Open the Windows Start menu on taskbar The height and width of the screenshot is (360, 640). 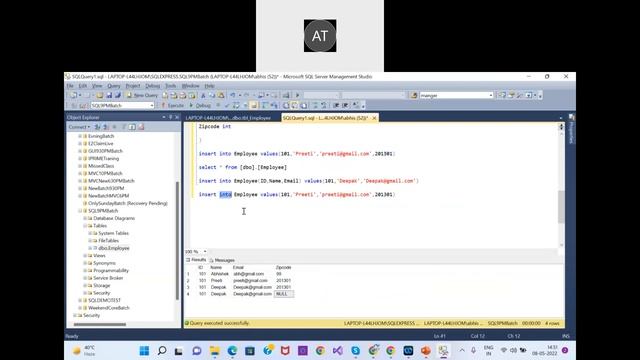[x=144, y=351]
